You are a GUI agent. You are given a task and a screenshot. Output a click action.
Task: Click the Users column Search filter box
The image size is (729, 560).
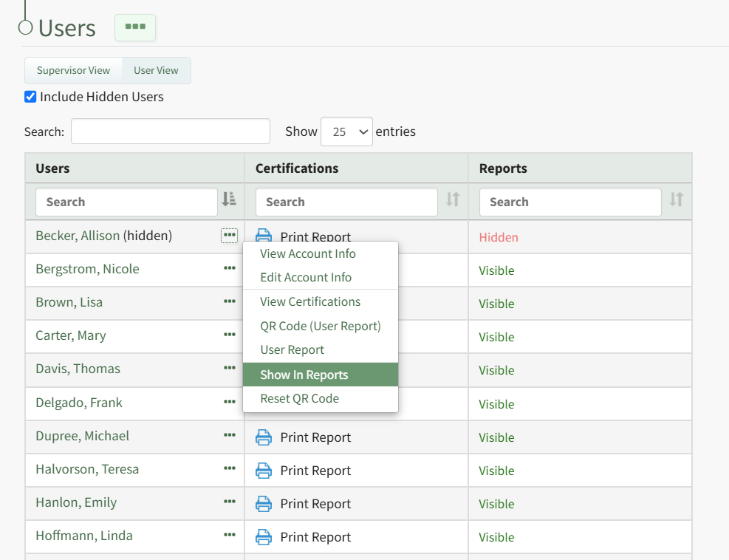pos(126,202)
